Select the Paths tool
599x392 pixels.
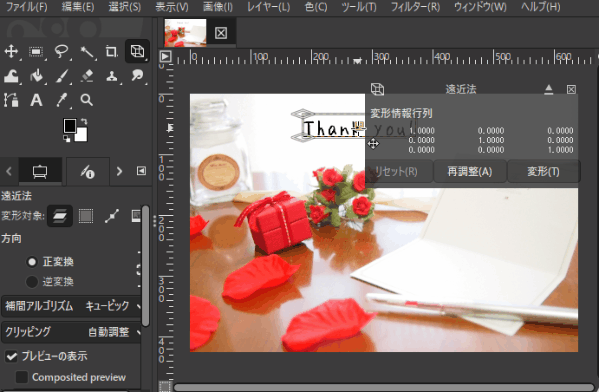coord(11,100)
